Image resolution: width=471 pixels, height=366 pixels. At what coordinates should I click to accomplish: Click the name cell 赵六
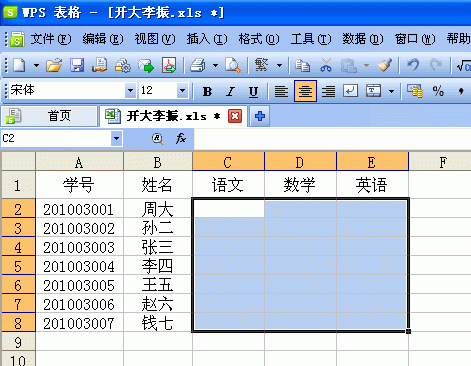point(158,304)
